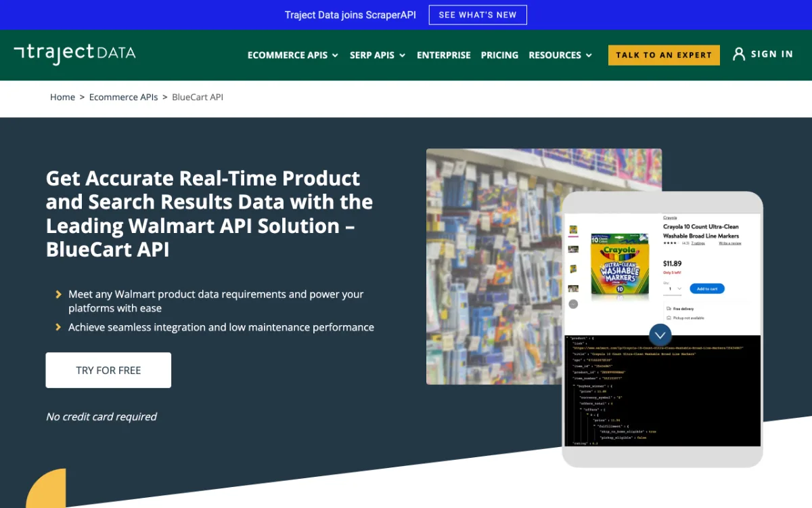Screen dimensions: 812x508
Task: Click the Sign In link
Action: tap(772, 54)
